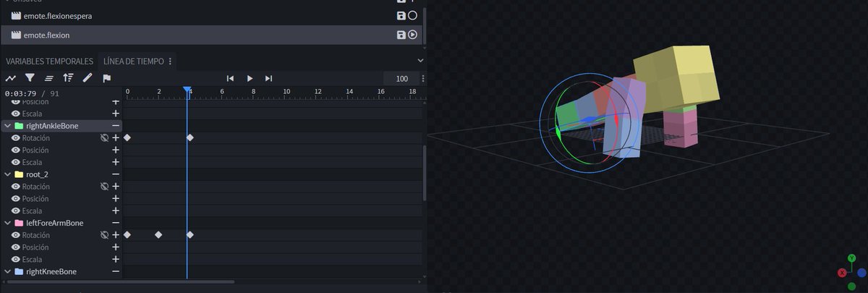Save the emote.flexion animation
Screen dimensions: 868x293
tap(401, 35)
